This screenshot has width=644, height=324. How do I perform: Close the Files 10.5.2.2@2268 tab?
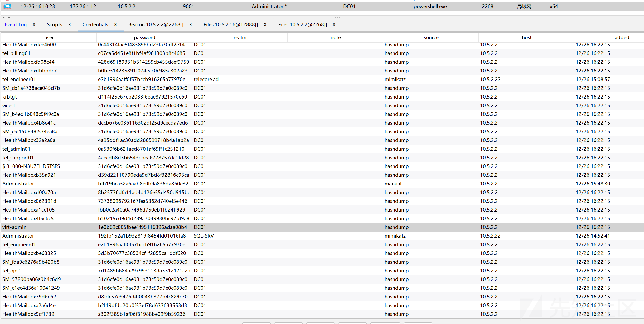[334, 24]
